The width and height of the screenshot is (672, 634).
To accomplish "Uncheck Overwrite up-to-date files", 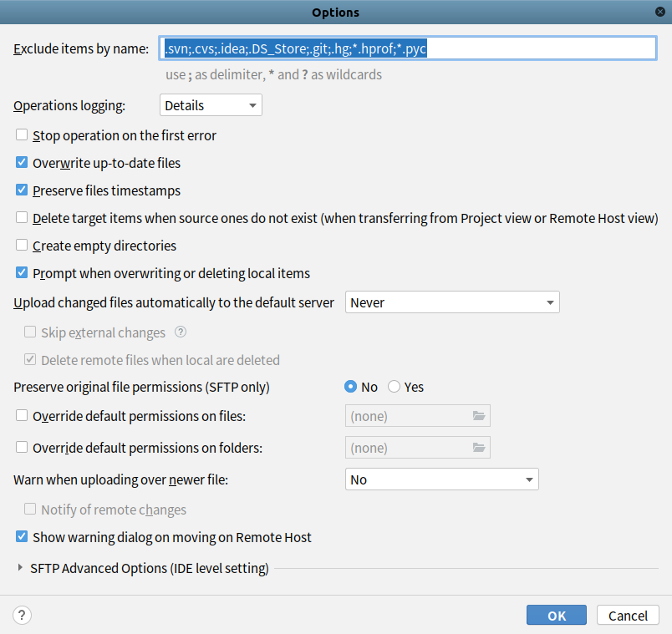I will click(x=22, y=163).
